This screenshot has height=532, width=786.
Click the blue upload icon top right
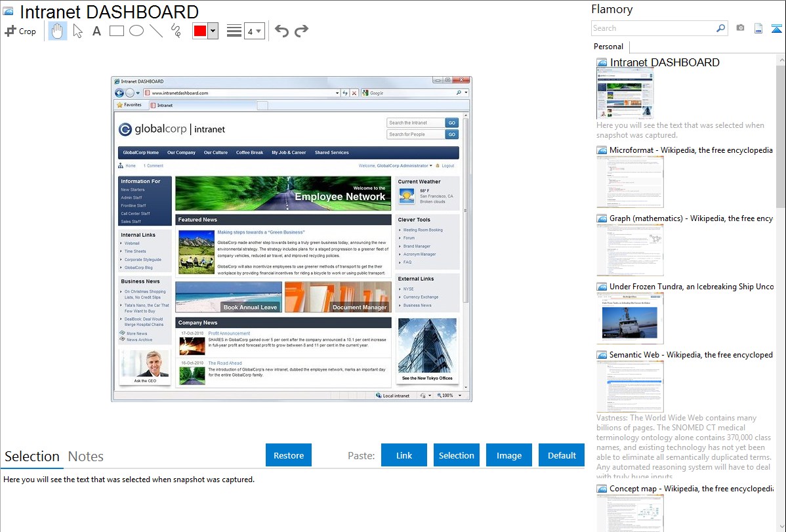point(776,28)
